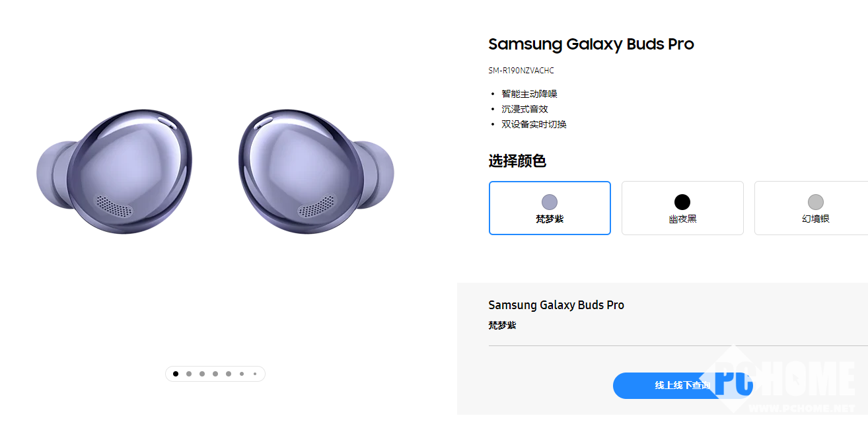Click the left earbud product image

pos(116,170)
